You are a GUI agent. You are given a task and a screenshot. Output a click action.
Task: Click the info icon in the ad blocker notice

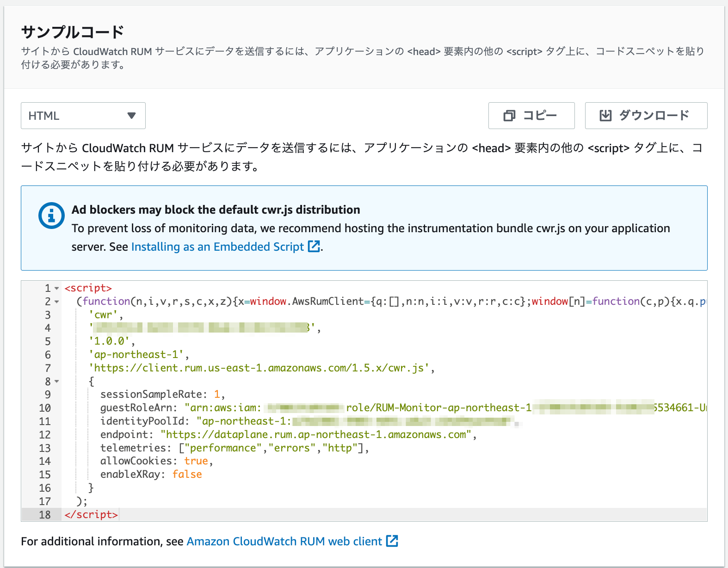coord(51,216)
